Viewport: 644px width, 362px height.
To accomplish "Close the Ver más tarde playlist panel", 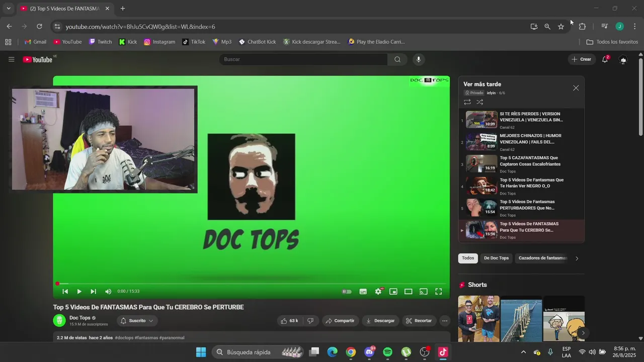I will point(576,88).
